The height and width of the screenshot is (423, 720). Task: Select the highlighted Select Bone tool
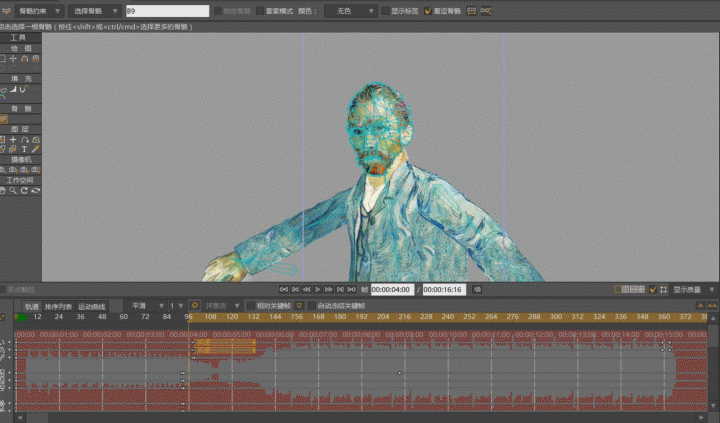[4, 119]
